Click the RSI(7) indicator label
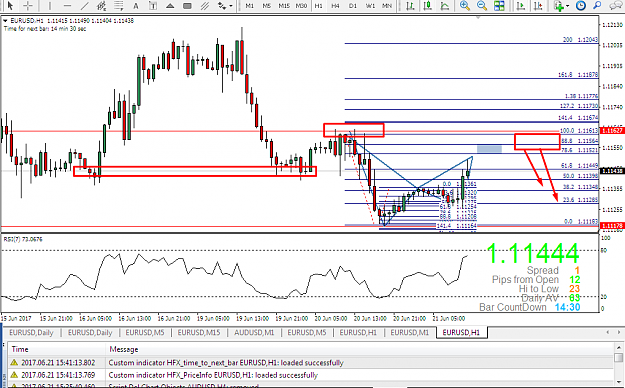625x388 pixels. tap(23, 239)
